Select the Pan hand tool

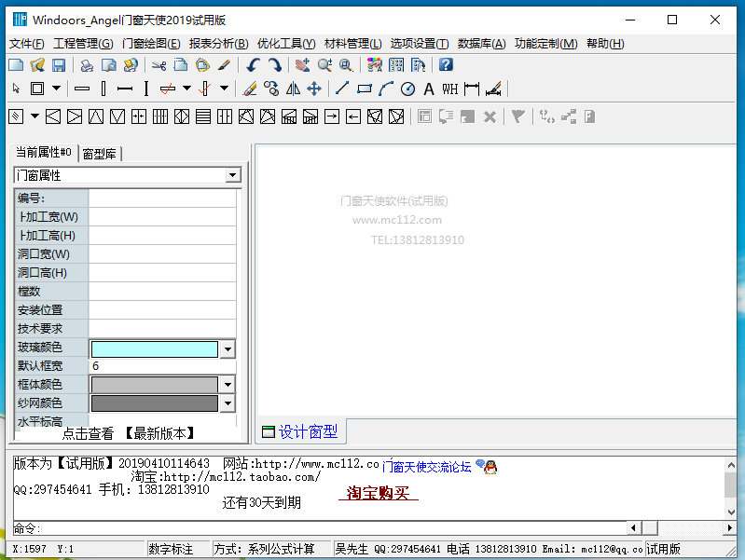pyautogui.click(x=302, y=64)
